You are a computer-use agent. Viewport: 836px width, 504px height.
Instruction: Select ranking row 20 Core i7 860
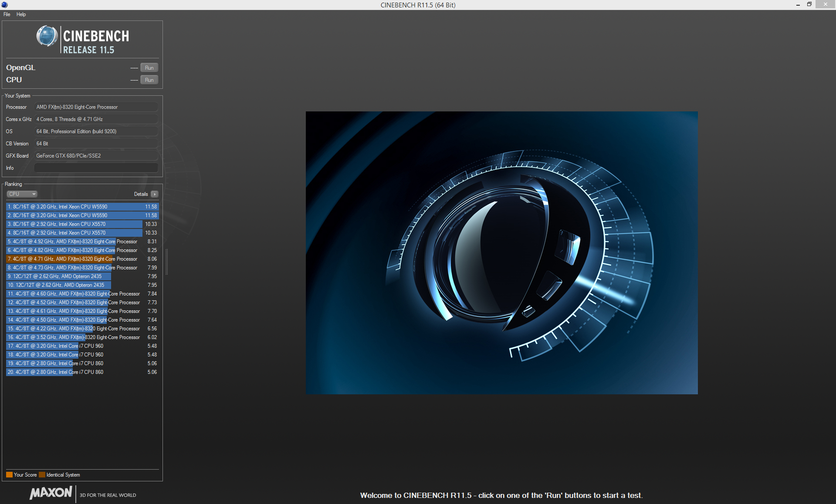pos(82,372)
